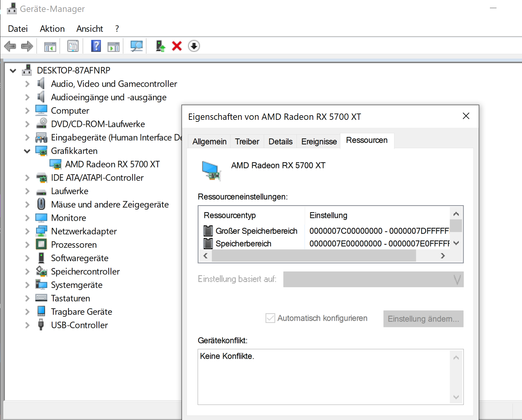The height and width of the screenshot is (420, 522).
Task: Expand Audio, Video und Gamecontroller node
Action: [27, 84]
